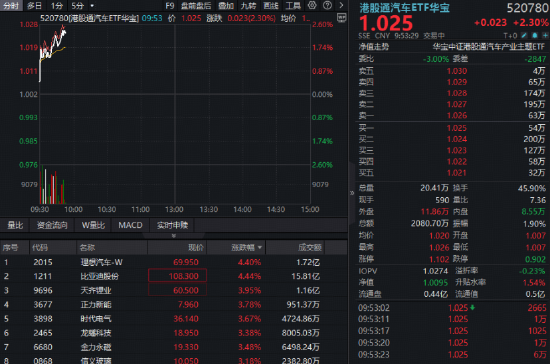Open 量比 indicator tab

15,225
